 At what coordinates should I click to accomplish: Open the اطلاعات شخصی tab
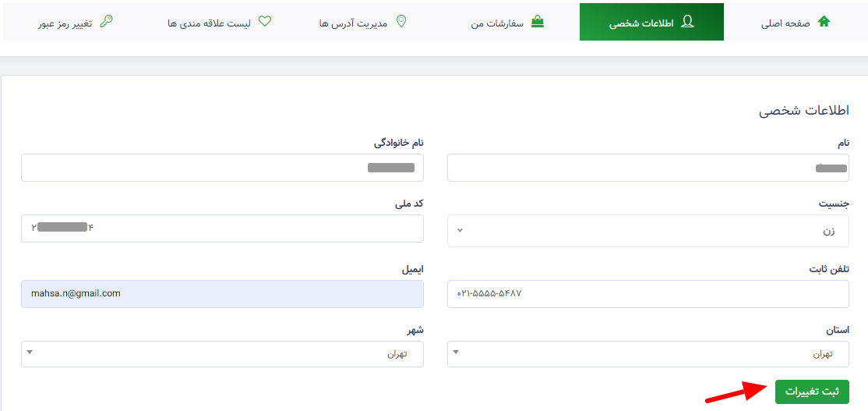(651, 22)
